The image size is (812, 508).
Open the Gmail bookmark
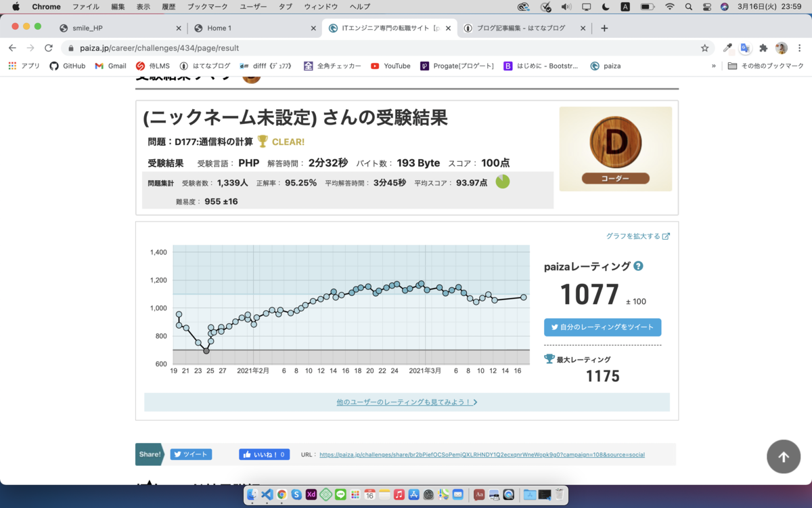tap(110, 66)
